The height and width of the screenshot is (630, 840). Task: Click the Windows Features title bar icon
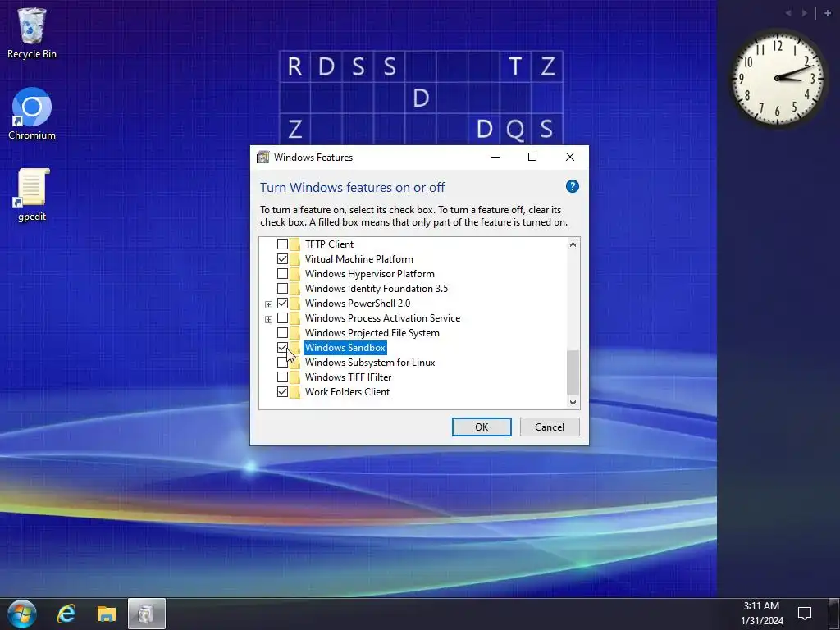point(263,157)
